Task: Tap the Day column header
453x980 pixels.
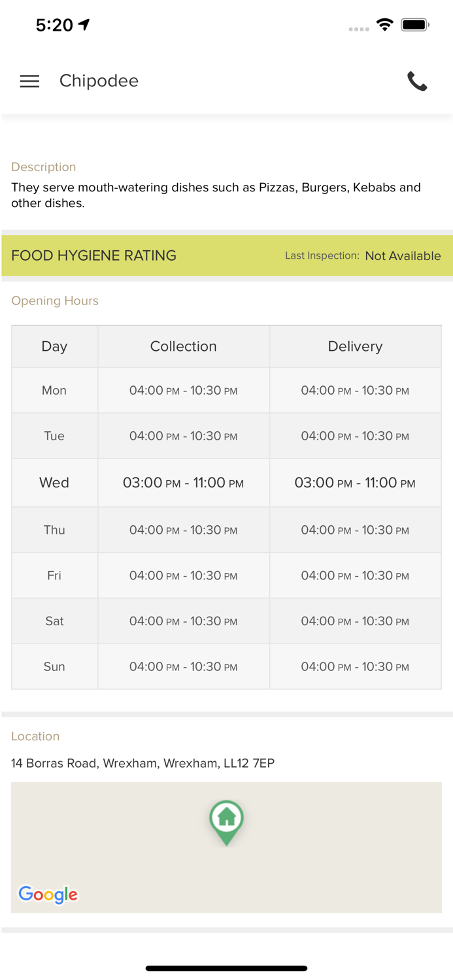Action: click(x=54, y=346)
